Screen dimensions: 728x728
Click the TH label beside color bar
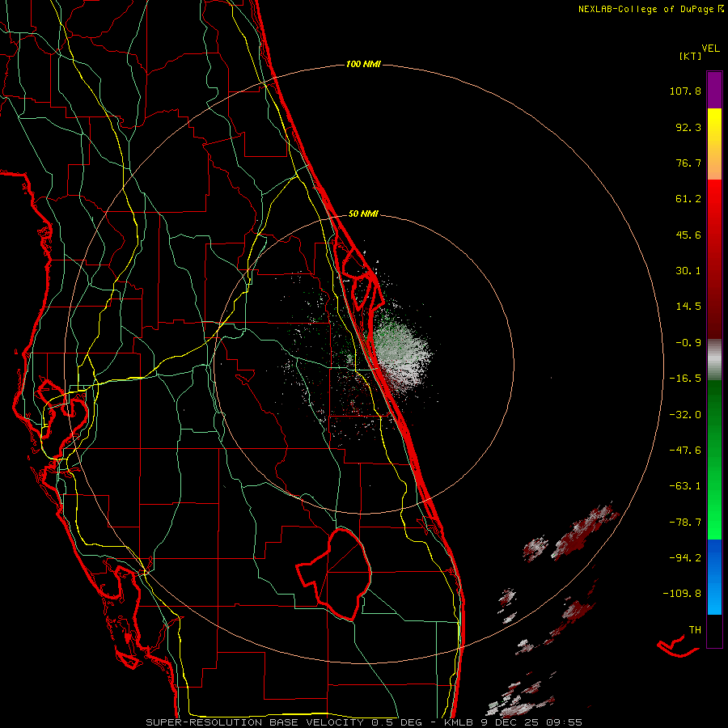click(695, 629)
